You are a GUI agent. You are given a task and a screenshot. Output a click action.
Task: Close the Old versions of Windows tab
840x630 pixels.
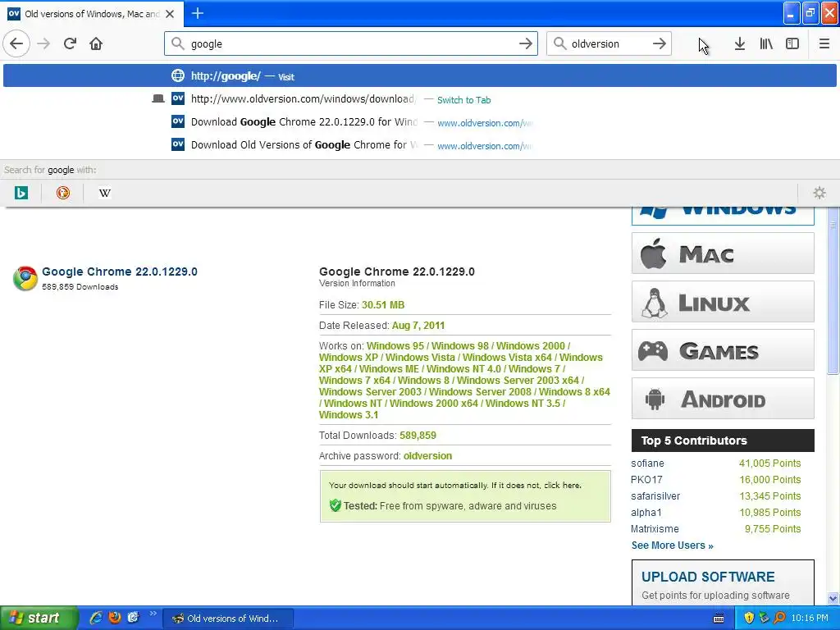[x=170, y=14]
